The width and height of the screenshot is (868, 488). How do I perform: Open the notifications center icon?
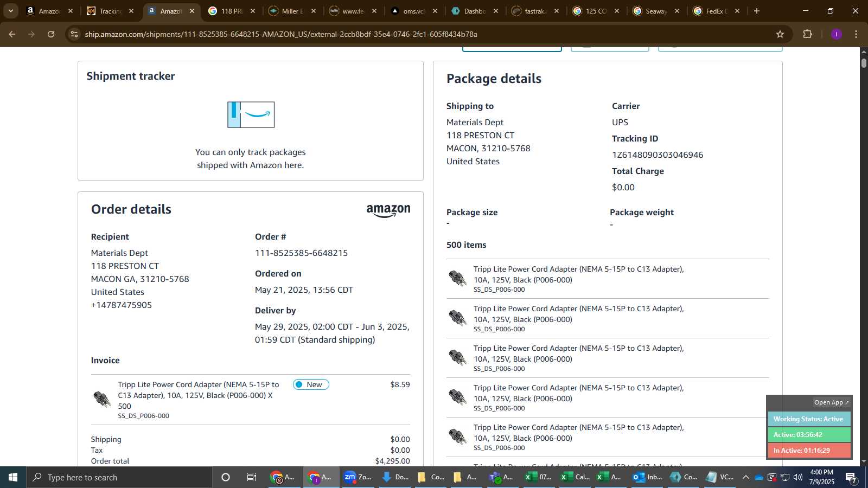(851, 477)
